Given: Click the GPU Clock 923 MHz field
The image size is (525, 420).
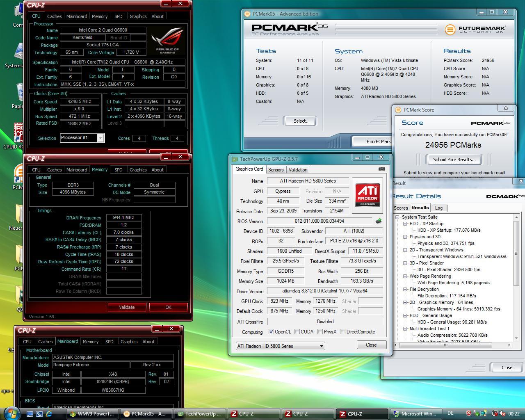Looking at the screenshot, I should (x=279, y=301).
